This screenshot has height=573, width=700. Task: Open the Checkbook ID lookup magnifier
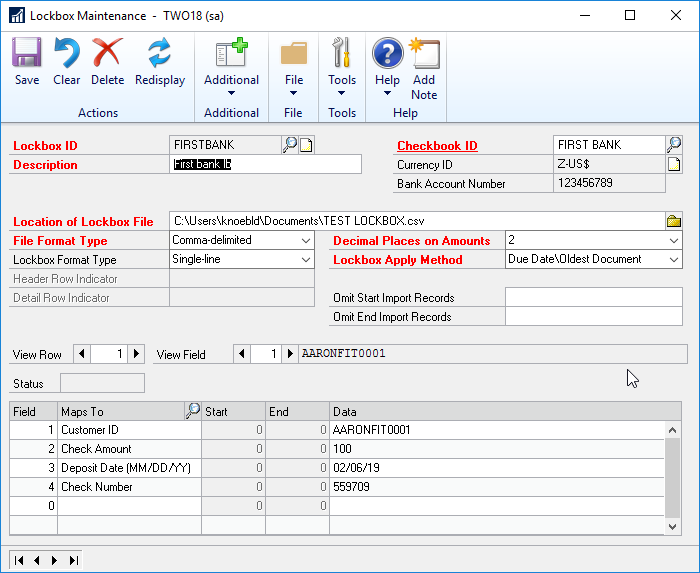[674, 145]
